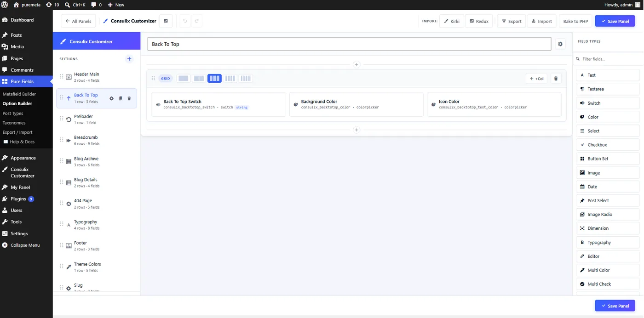Open Pure Fields menu in sidebar
This screenshot has height=318, width=644.
click(x=26, y=81)
